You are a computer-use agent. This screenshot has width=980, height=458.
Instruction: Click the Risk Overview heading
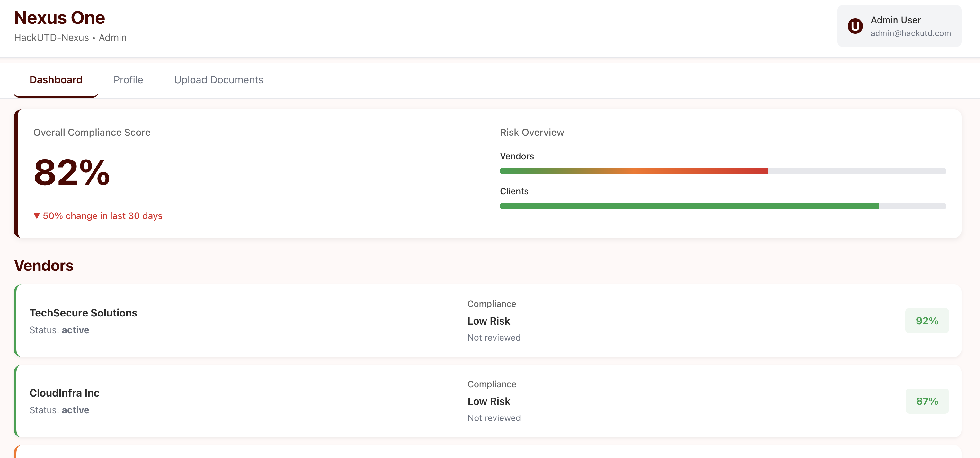point(531,133)
